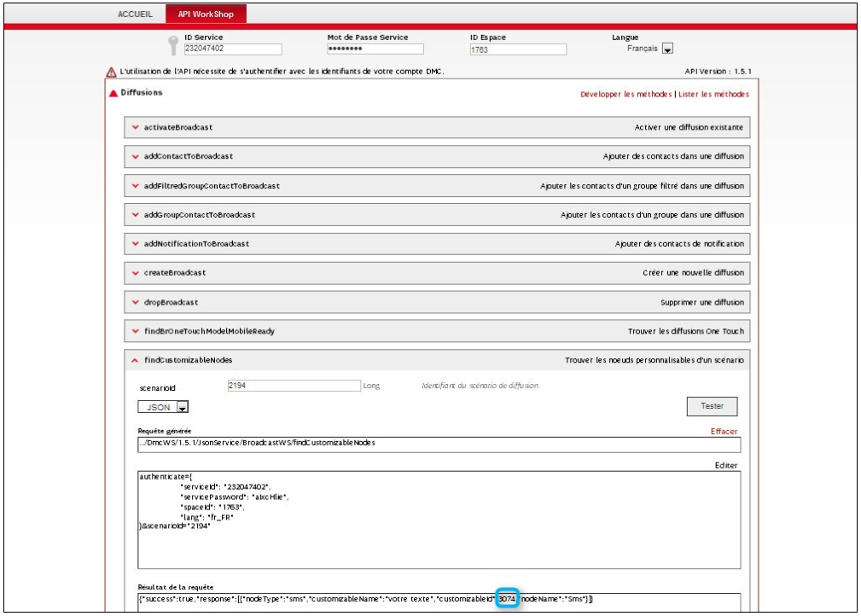Expand the addNotificationToBroadcast chevron
Screen dimensions: 861x616
(135, 244)
